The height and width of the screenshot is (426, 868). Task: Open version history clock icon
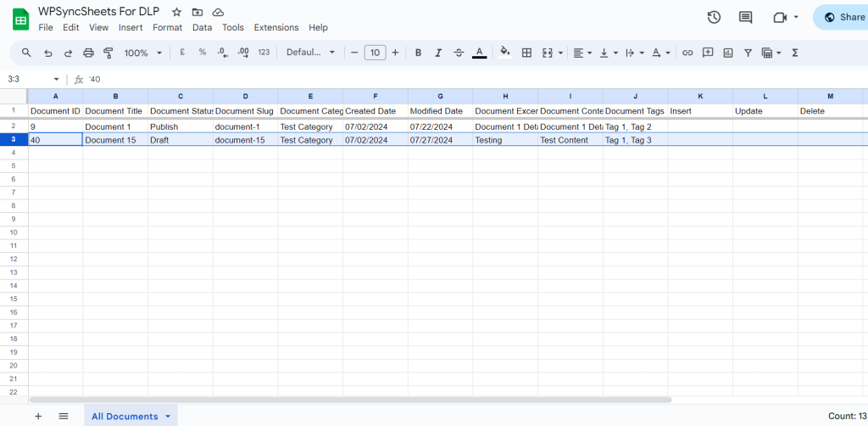coord(714,17)
